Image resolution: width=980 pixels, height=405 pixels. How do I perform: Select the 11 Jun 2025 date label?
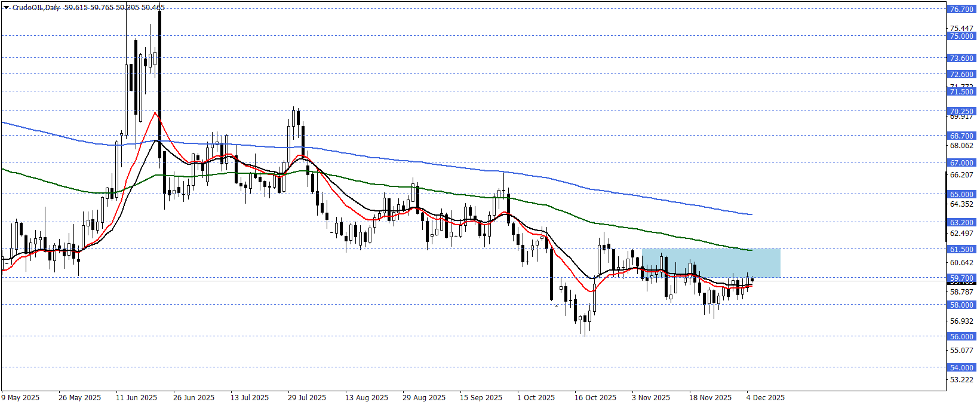coord(136,398)
